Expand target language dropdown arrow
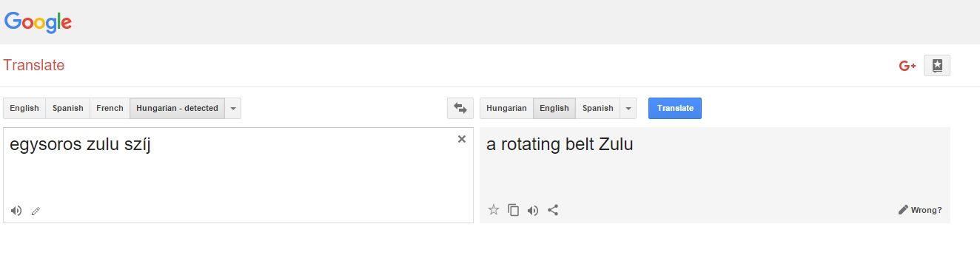Viewport: 980px width, 275px height. [x=628, y=108]
